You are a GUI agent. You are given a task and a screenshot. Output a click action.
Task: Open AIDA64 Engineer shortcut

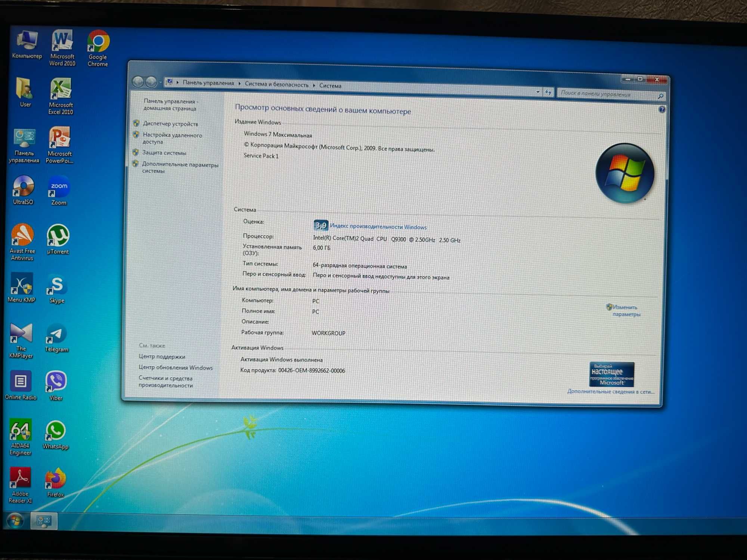(20, 437)
